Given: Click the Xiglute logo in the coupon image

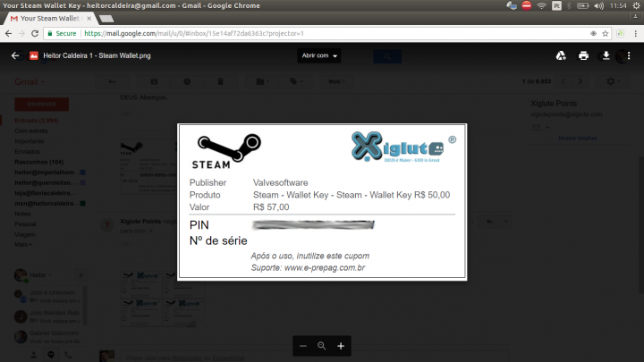Looking at the screenshot, I should click(x=403, y=147).
